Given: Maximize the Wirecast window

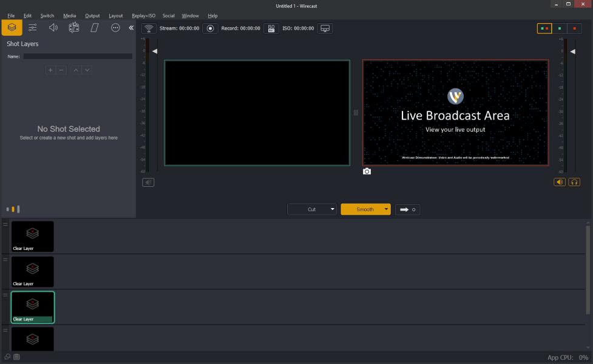Looking at the screenshot, I should [568, 4].
